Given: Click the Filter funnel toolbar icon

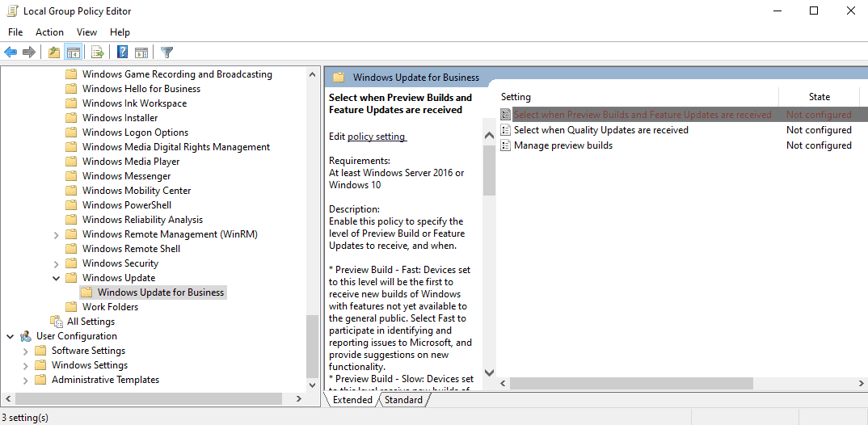Looking at the screenshot, I should [166, 53].
